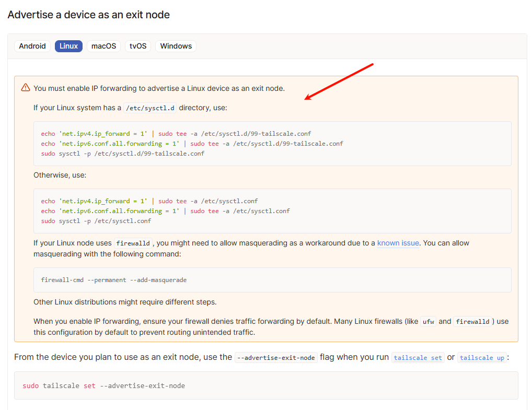Click the firewall-cmd --add-masquerade code block
This screenshot has height=410, width=532.
coord(113,280)
